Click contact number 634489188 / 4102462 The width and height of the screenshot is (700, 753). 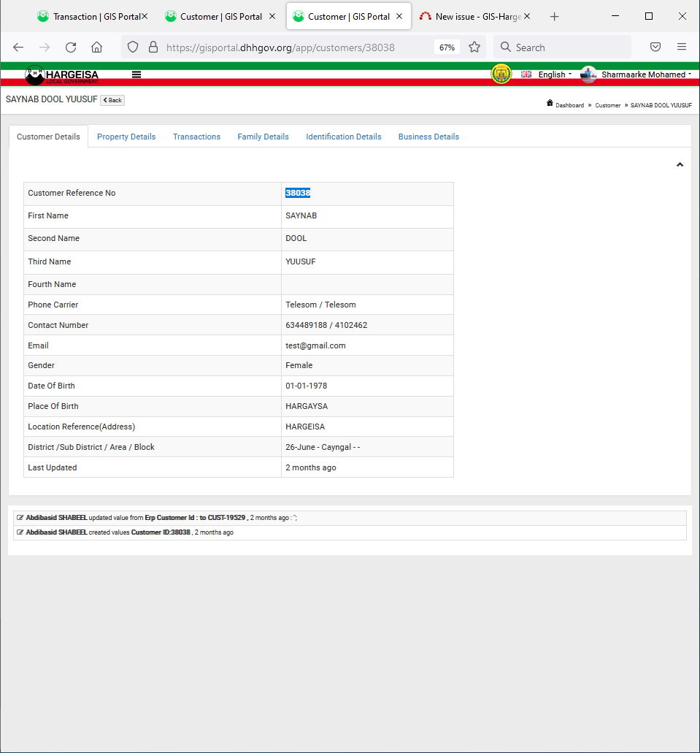(326, 325)
